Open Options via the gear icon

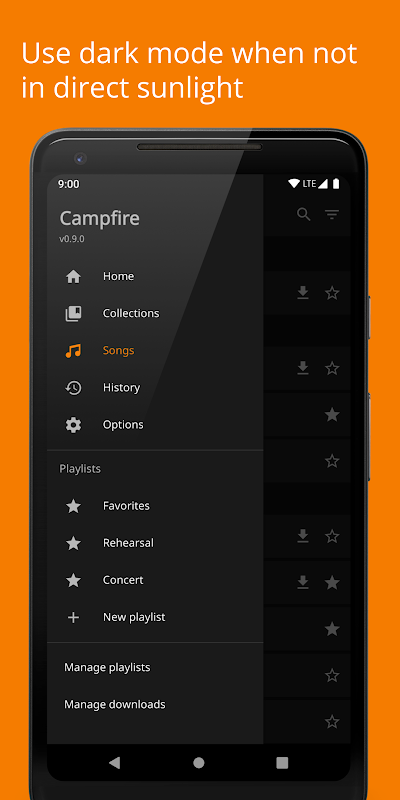tap(73, 425)
